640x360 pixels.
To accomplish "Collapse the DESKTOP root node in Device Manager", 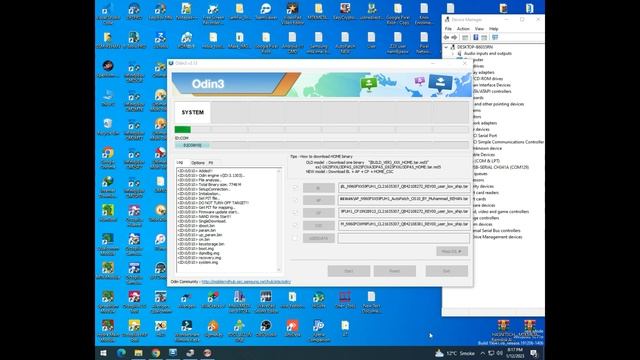I will click(446, 47).
